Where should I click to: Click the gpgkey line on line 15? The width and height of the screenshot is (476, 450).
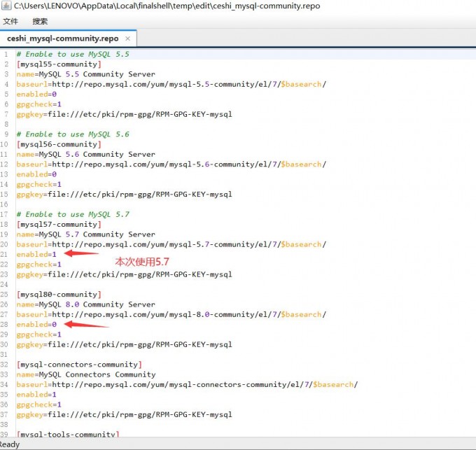coord(124,195)
